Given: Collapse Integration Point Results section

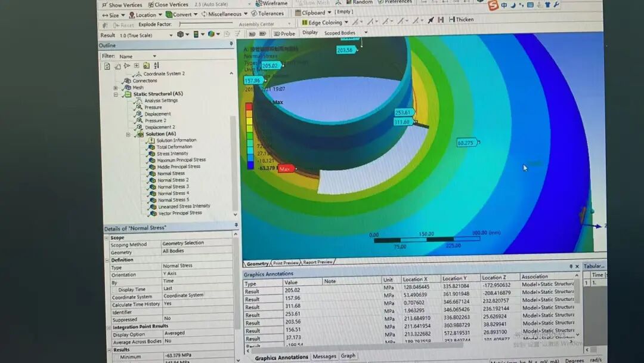Looking at the screenshot, I should pyautogui.click(x=109, y=328).
